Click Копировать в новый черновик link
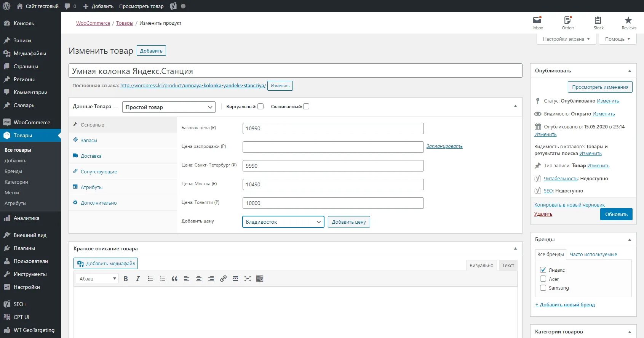 [569, 205]
